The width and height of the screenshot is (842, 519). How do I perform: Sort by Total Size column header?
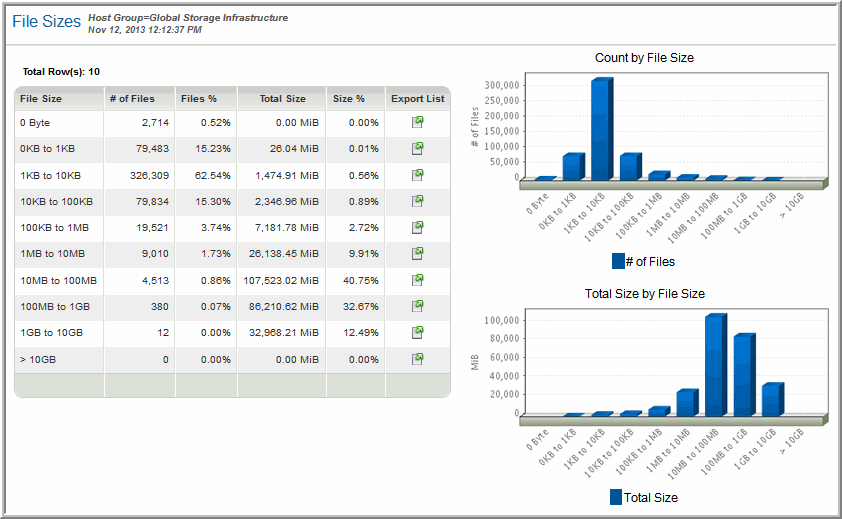[281, 99]
